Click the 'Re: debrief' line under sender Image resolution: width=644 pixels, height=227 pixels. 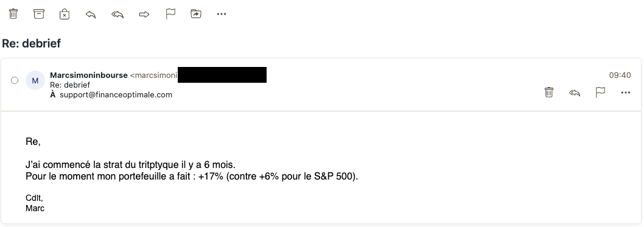click(70, 85)
